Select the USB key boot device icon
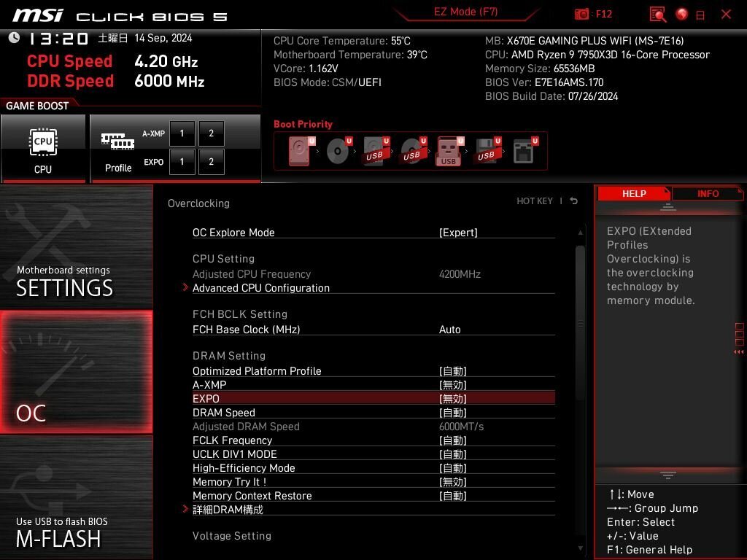The image size is (747, 560). click(449, 151)
